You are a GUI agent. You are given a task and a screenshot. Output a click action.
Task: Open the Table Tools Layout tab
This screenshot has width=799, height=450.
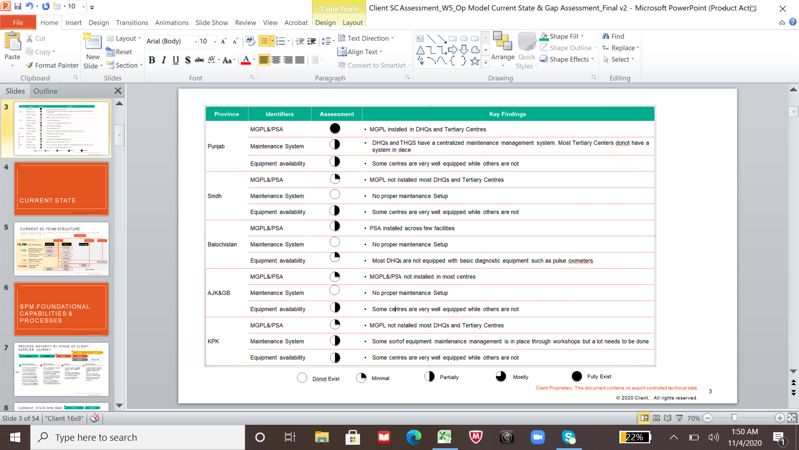353,22
